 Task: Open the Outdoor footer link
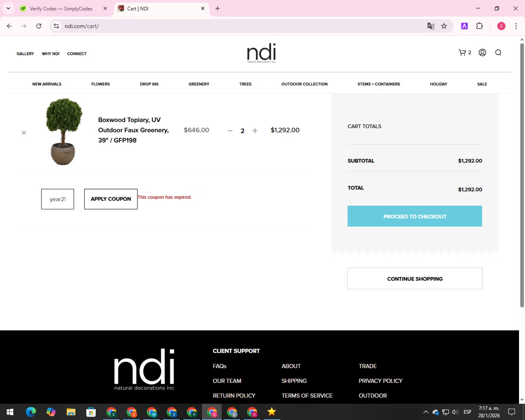point(373,395)
